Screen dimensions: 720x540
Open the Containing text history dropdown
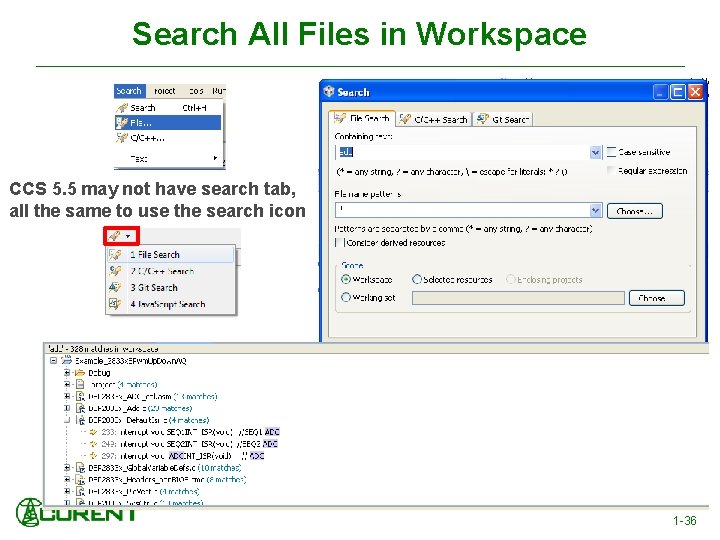click(595, 152)
